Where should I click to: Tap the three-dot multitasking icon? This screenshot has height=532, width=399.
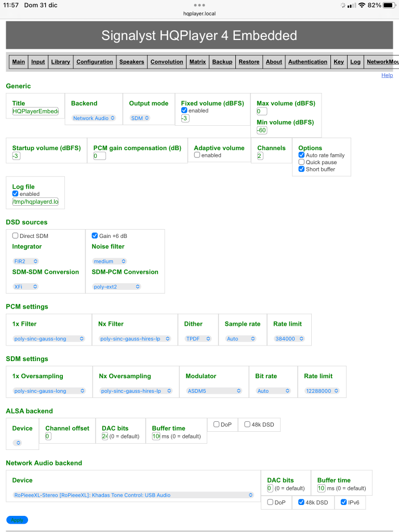pyautogui.click(x=199, y=5)
